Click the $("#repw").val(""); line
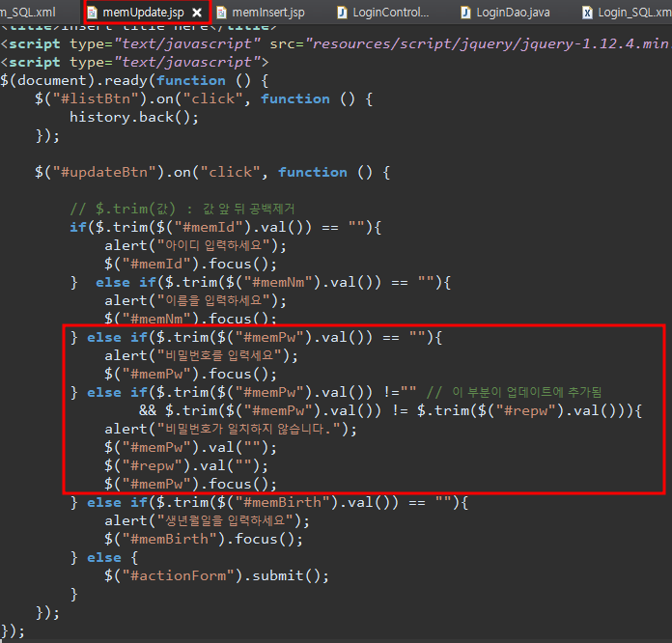The width and height of the screenshot is (672, 643). coord(186,465)
